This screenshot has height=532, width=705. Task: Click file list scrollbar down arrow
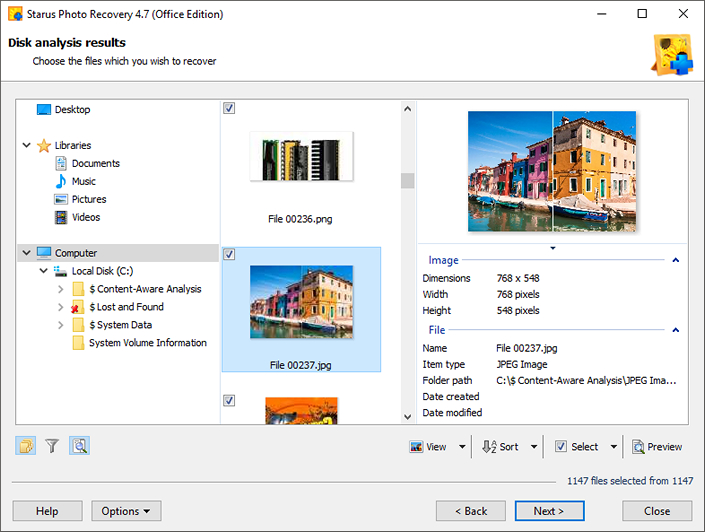(x=407, y=417)
